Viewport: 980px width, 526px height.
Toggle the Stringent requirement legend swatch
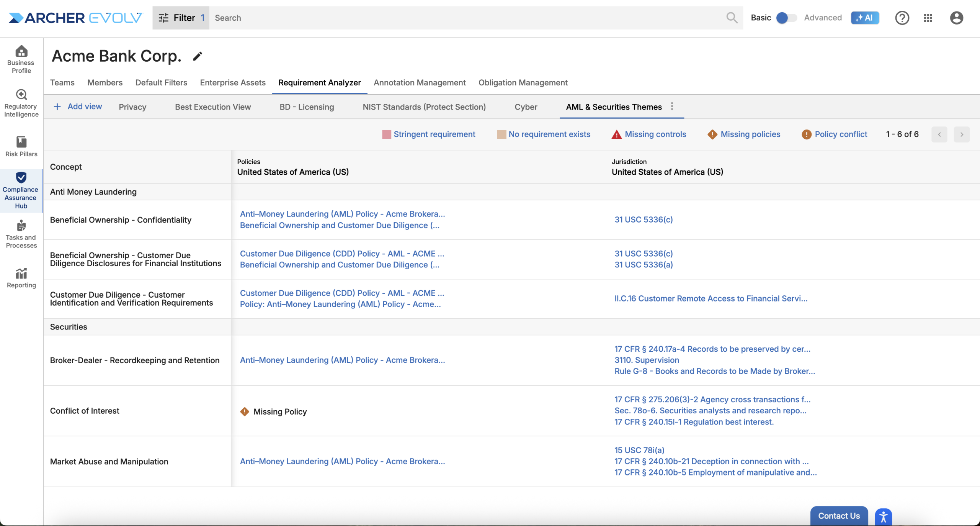point(386,134)
